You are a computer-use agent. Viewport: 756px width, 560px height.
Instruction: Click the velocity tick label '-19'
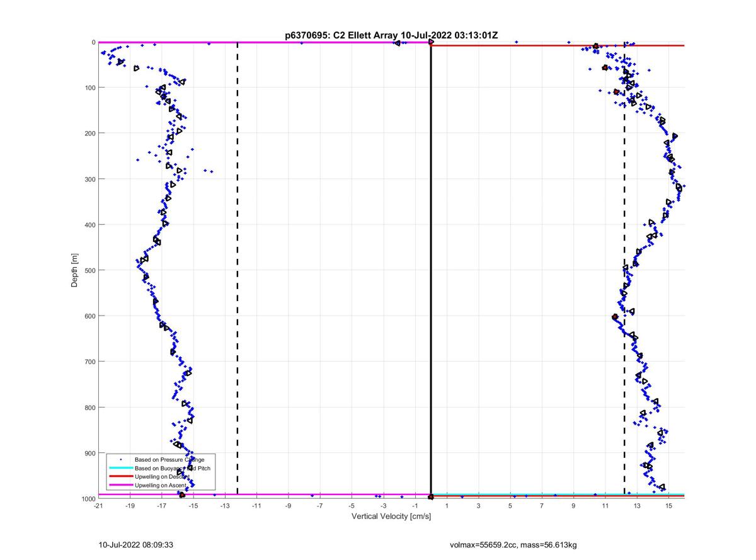pyautogui.click(x=130, y=505)
